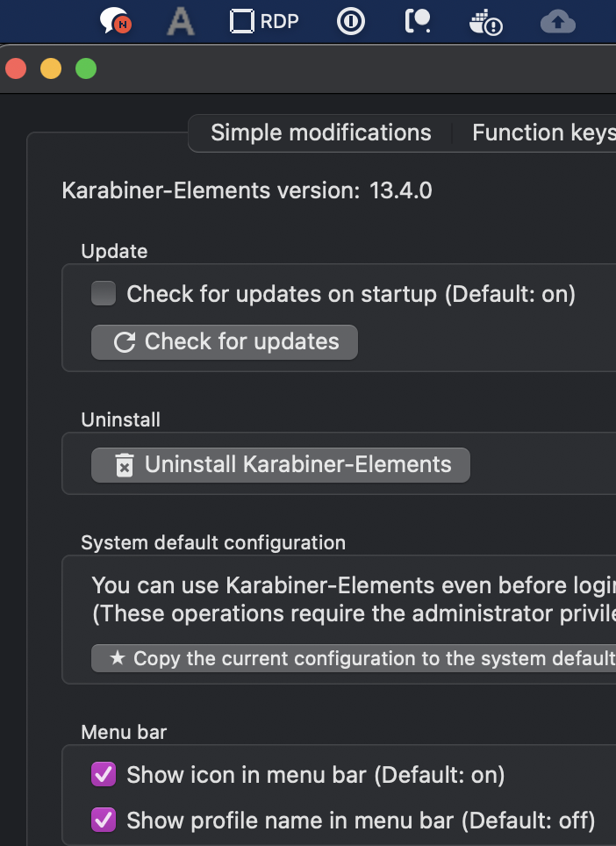Viewport: 616px width, 846px height.
Task: Copy the current configuration to system default
Action: tap(354, 658)
